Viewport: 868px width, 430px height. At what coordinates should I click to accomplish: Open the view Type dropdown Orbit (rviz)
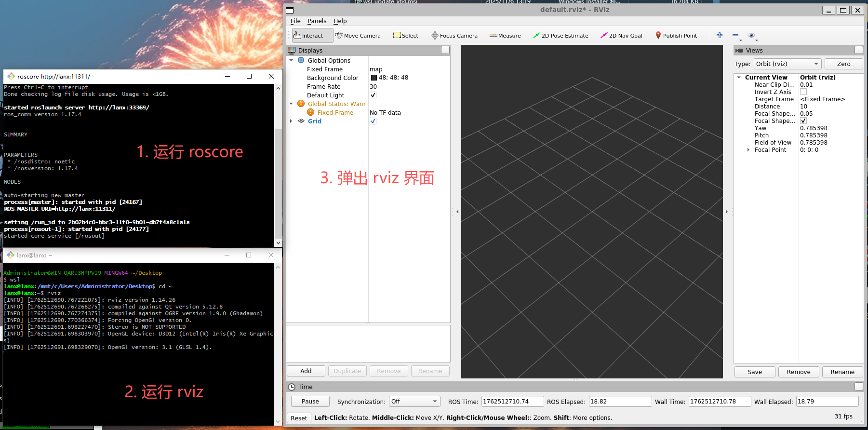point(788,64)
